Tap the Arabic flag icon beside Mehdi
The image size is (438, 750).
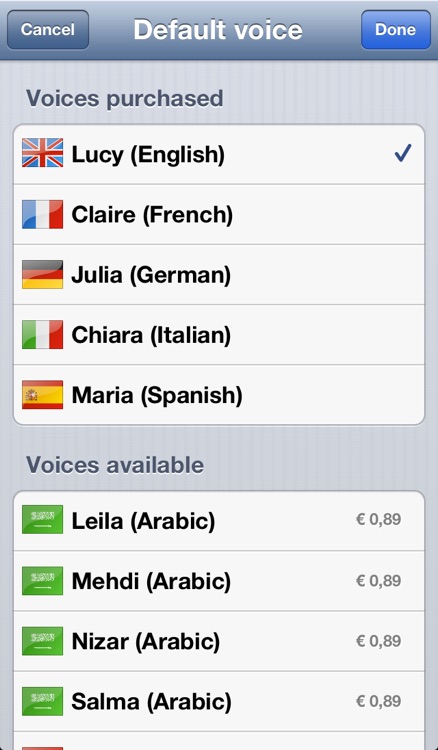tap(43, 581)
